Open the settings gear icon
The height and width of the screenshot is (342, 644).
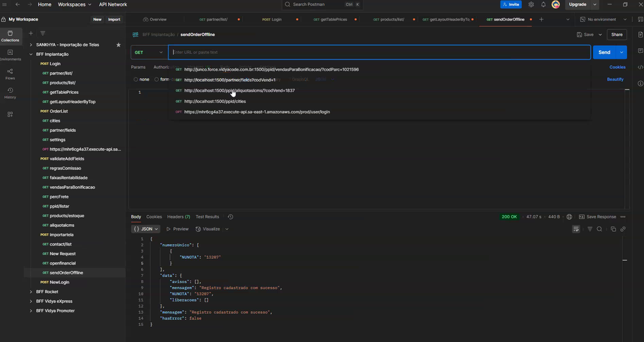531,5
